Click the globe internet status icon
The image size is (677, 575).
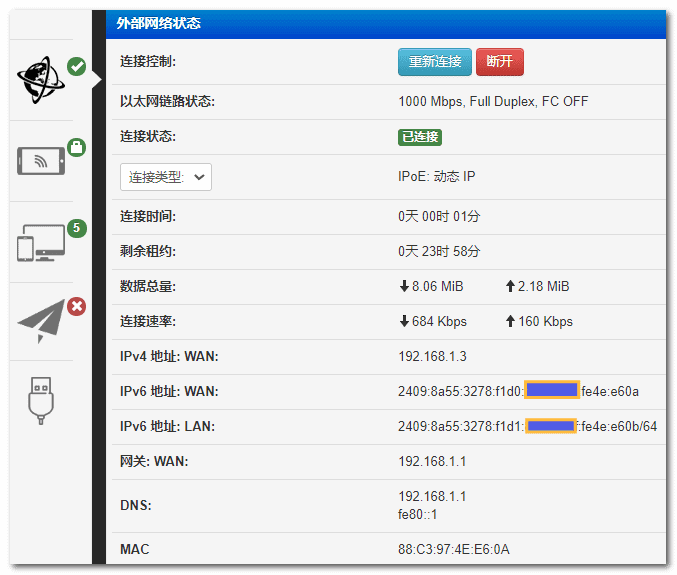(40, 80)
